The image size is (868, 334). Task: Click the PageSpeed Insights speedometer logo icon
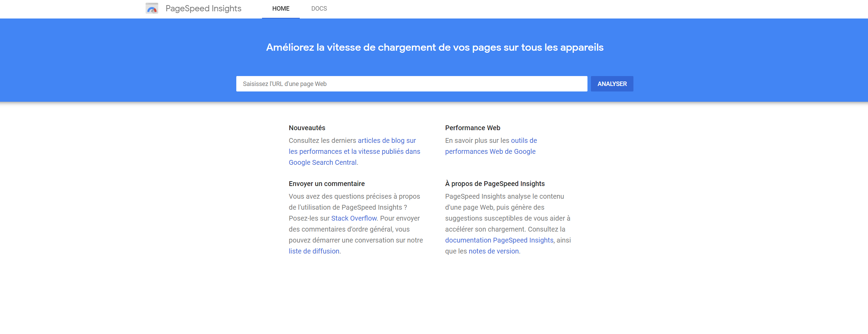[x=152, y=8]
